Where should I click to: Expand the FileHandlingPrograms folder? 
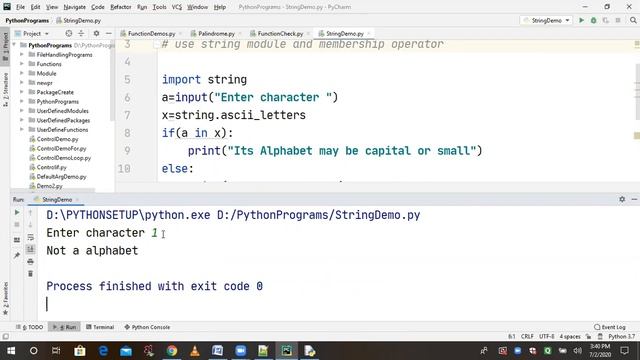[x=22, y=55]
